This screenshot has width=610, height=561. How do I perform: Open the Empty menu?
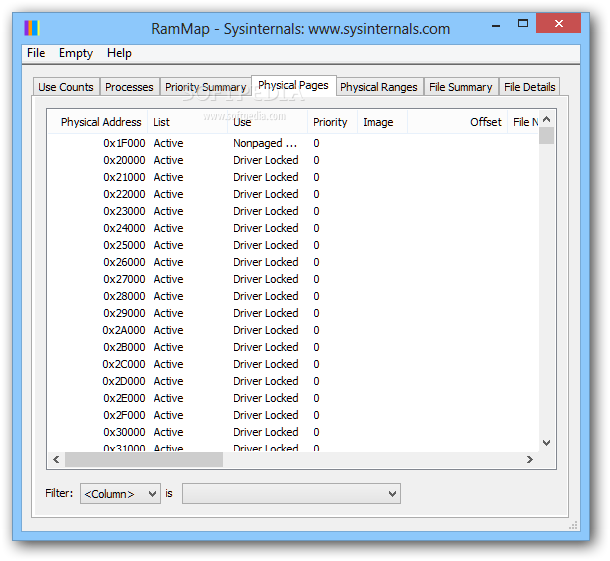(x=76, y=53)
